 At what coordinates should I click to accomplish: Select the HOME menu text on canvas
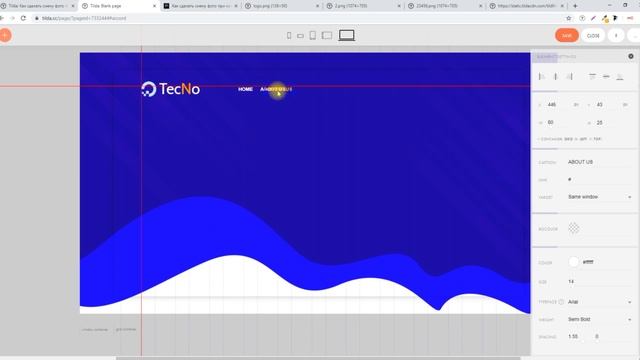[245, 89]
